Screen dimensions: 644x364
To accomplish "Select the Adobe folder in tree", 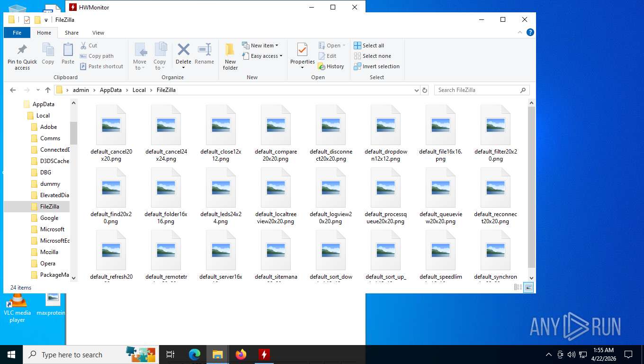I will pyautogui.click(x=49, y=127).
